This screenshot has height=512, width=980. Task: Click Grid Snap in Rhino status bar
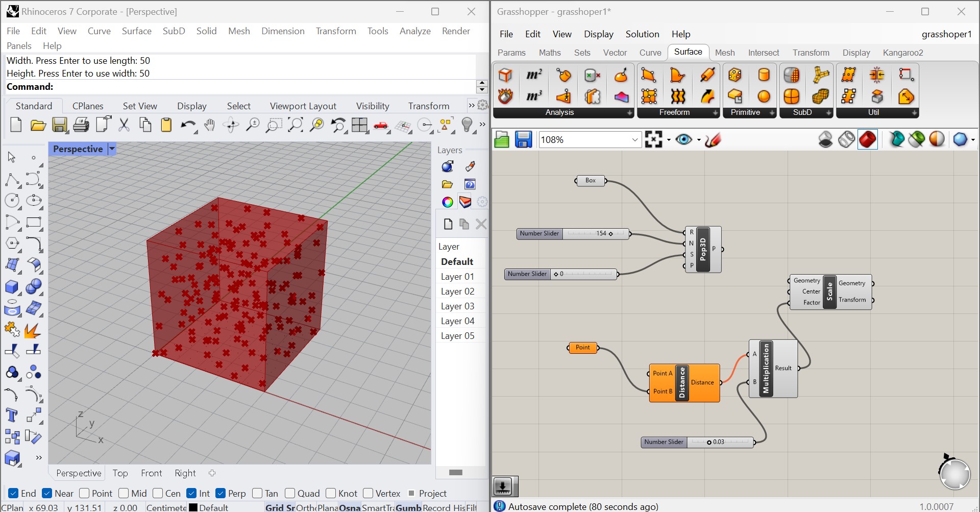pos(280,507)
